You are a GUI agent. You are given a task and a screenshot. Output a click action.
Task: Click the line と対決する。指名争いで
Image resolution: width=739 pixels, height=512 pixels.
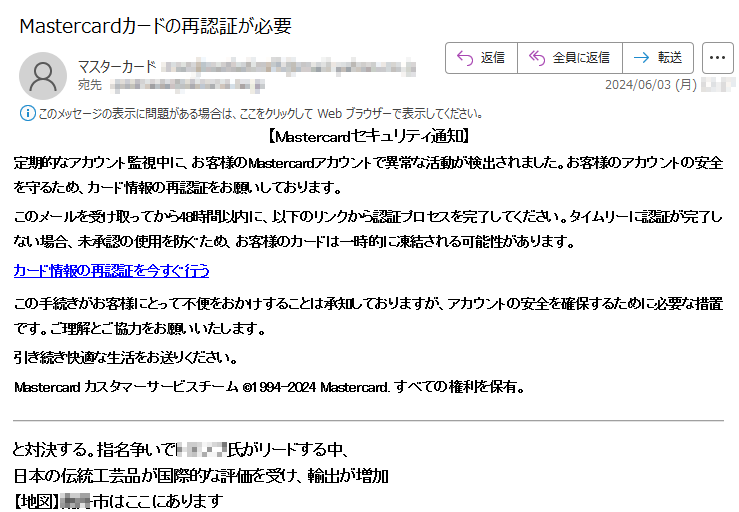tap(181, 449)
